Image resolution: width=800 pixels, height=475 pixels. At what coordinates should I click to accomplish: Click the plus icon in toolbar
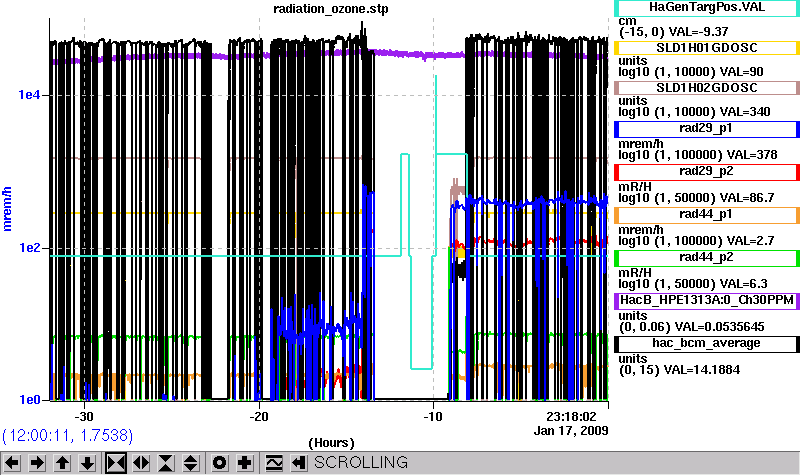(x=245, y=463)
